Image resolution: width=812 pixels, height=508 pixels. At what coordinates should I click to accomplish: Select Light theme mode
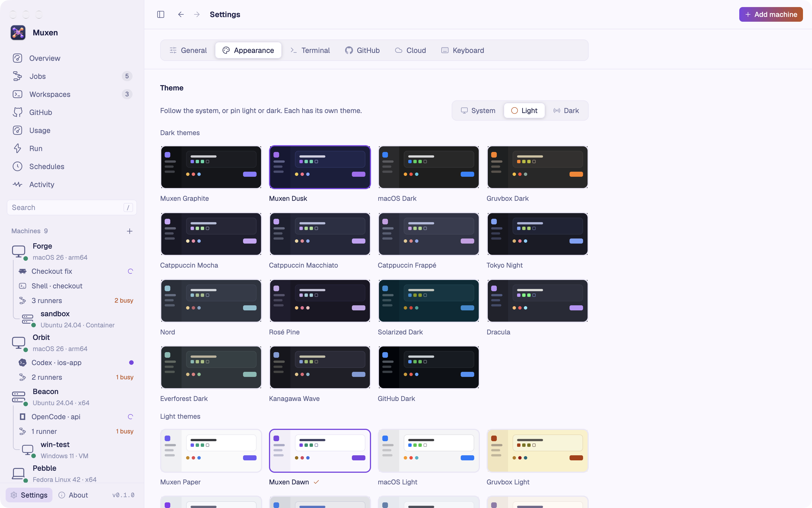pos(524,111)
